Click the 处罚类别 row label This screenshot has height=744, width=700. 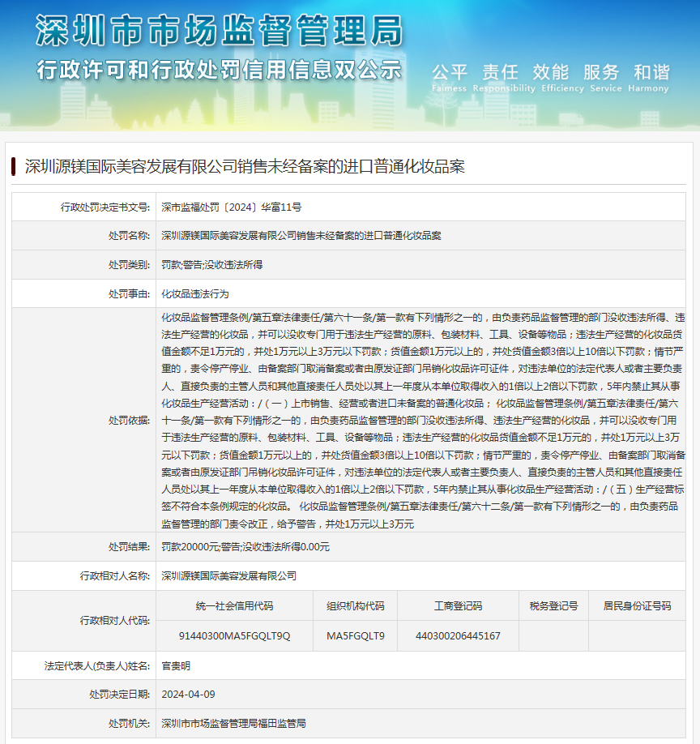click(129, 265)
